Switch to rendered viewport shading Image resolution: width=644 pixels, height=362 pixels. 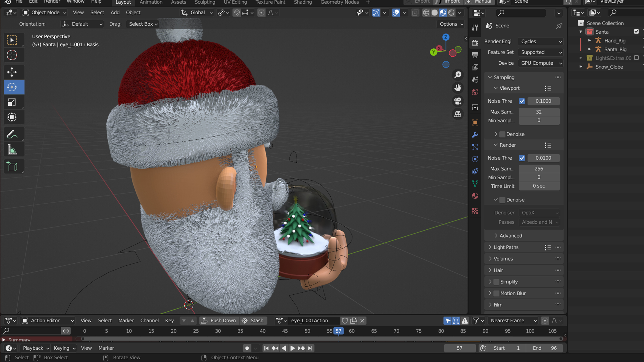[x=451, y=13]
